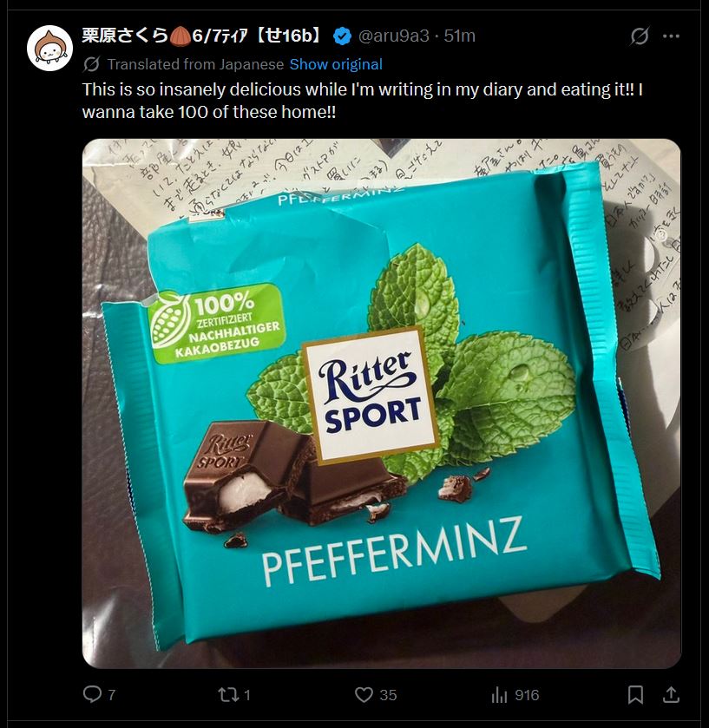The height and width of the screenshot is (728, 709).
Task: Share the post via upload arrow icon
Action: 671,694
